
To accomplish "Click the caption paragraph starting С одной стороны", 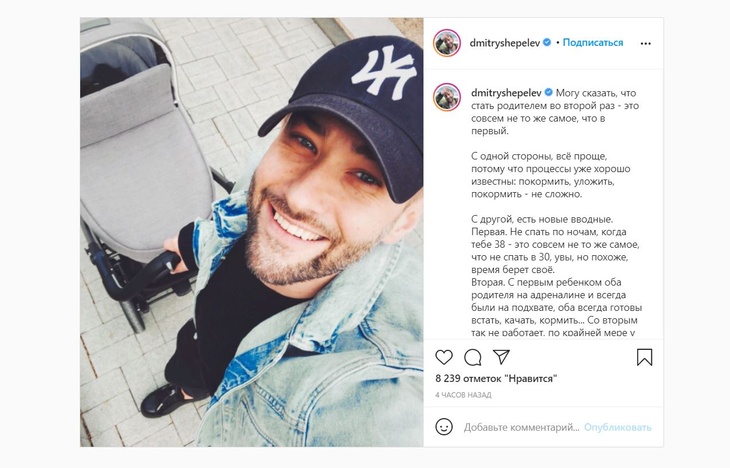I will (551, 175).
